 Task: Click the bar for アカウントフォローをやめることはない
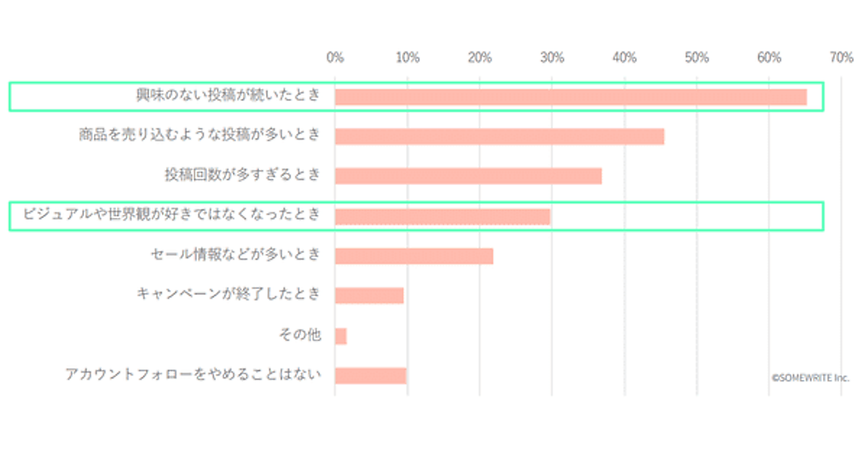(370, 376)
